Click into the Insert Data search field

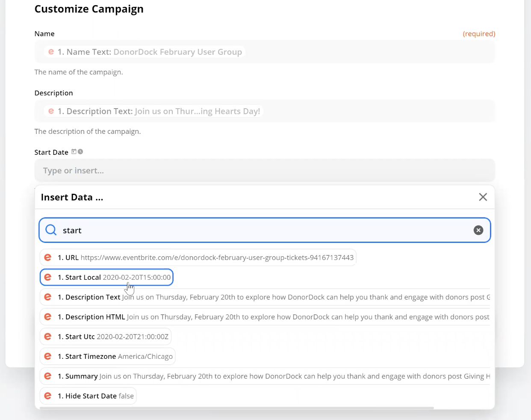tap(265, 230)
